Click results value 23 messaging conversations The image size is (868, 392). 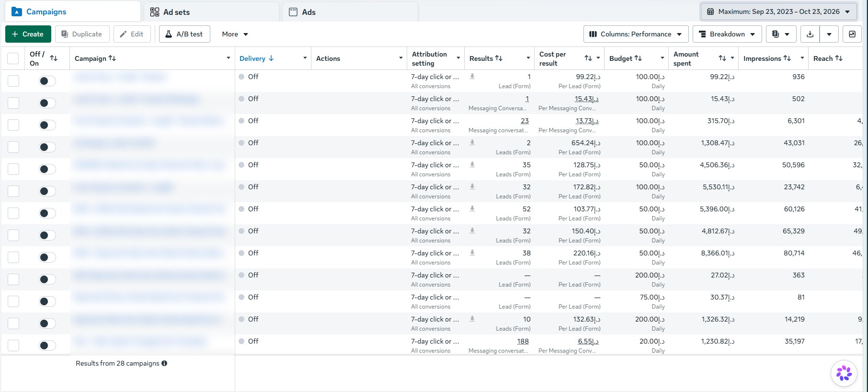click(x=525, y=121)
